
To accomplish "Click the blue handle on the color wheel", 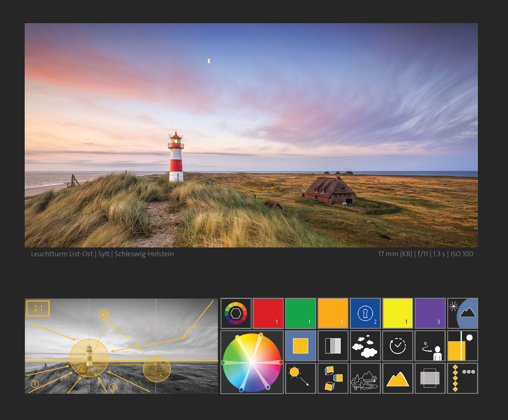I will (x=241, y=390).
